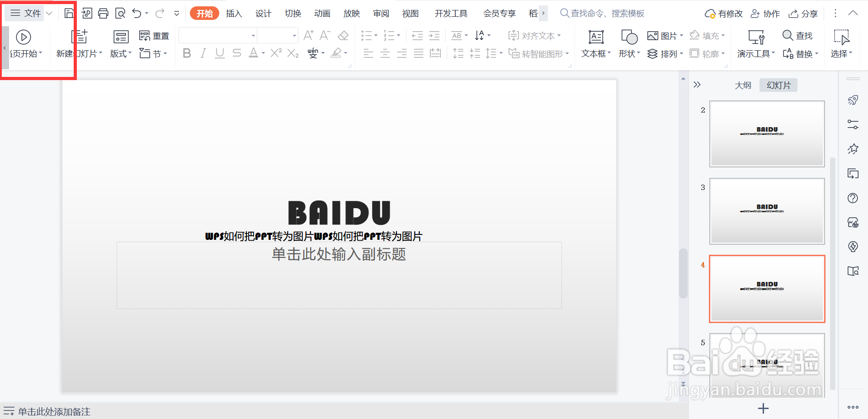The width and height of the screenshot is (868, 419).
Task: Open the font name combo box
Action: coord(218,35)
